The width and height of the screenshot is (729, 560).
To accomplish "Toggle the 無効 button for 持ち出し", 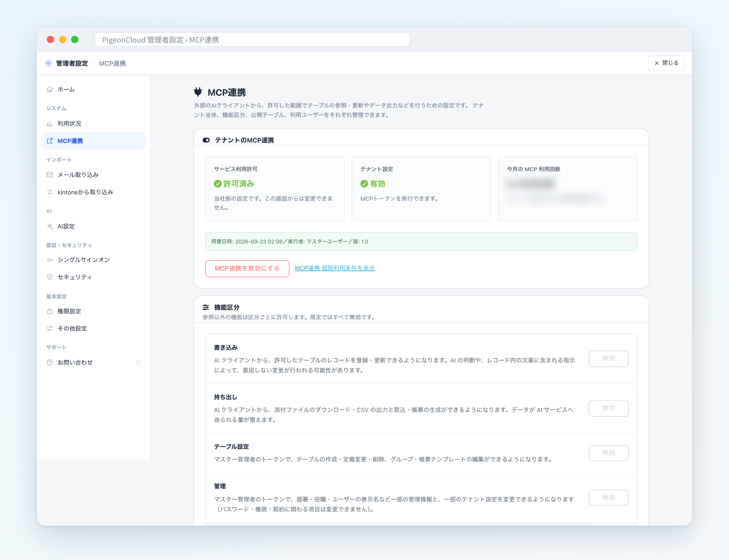I will [608, 408].
